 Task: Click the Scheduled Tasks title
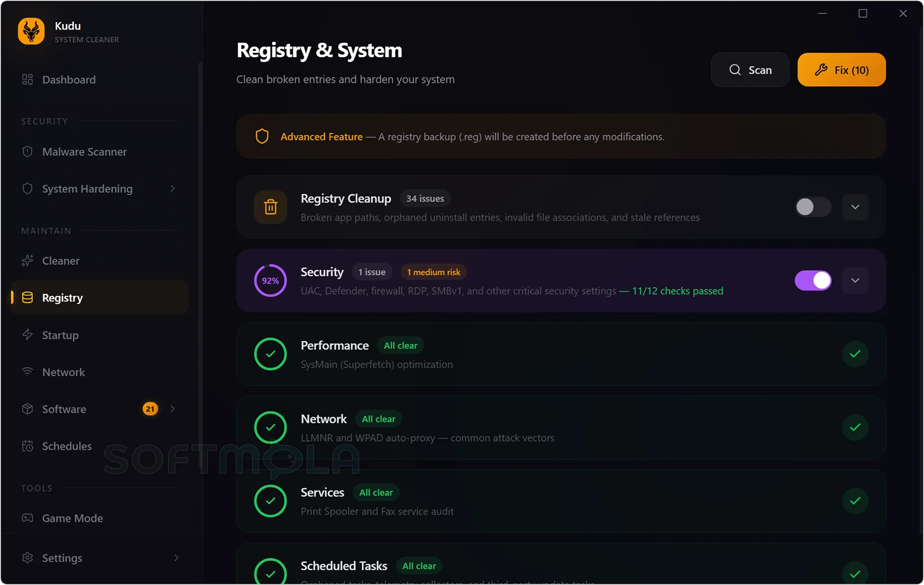coord(344,566)
